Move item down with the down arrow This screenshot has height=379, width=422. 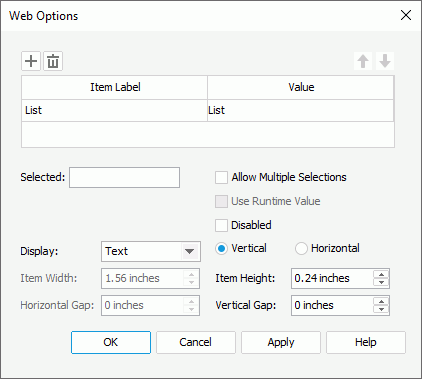(385, 61)
